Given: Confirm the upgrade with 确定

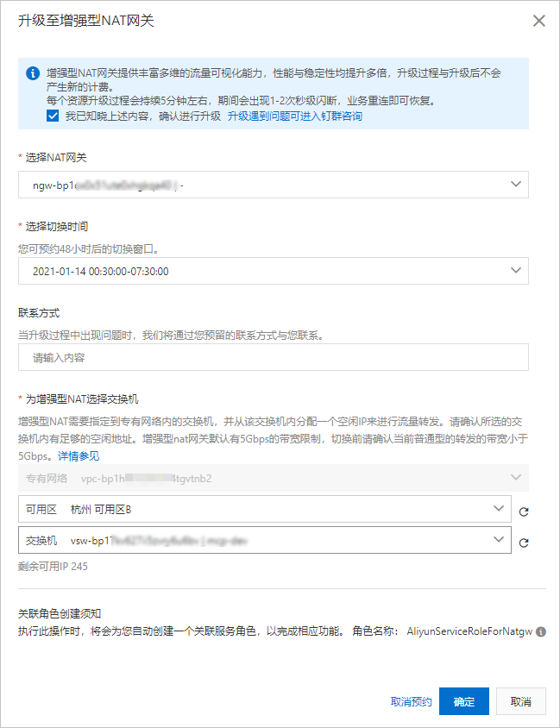Looking at the screenshot, I should (464, 701).
